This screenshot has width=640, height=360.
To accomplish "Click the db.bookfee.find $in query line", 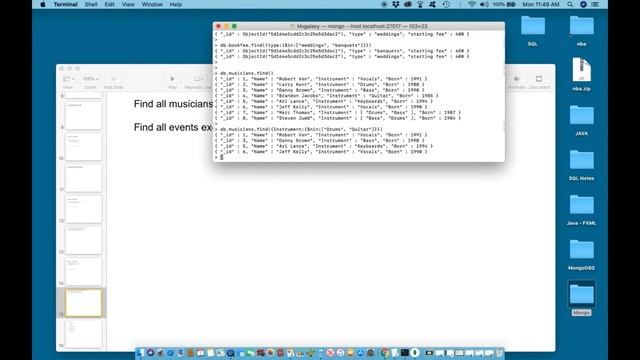I will coord(296,45).
